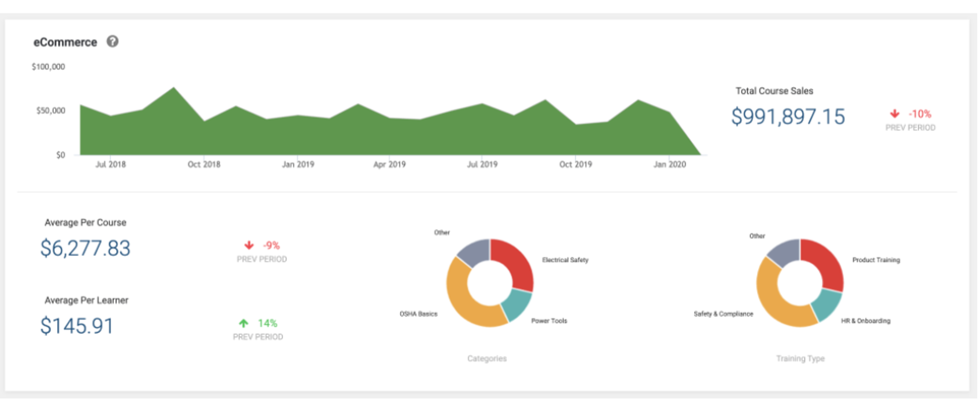
Task: Click the Total Course Sales label
Action: pyautogui.click(x=774, y=91)
